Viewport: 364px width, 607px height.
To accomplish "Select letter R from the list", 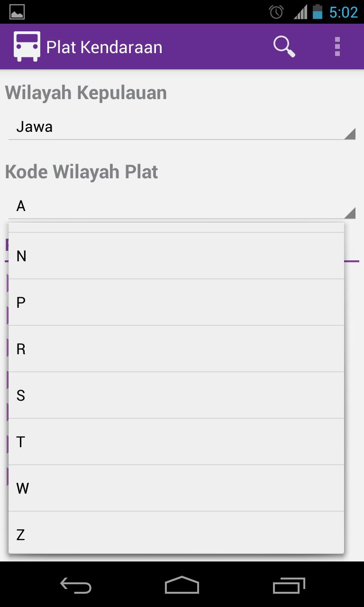I will pyautogui.click(x=176, y=349).
